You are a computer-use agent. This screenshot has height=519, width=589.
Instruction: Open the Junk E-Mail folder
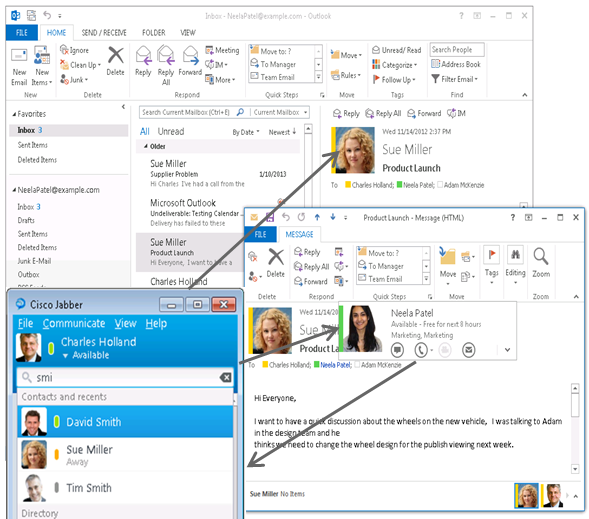(34, 261)
